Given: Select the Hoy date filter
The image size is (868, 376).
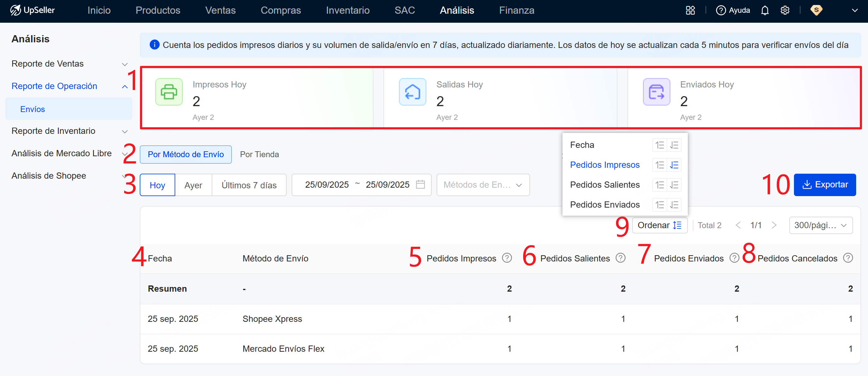Looking at the screenshot, I should pyautogui.click(x=157, y=185).
